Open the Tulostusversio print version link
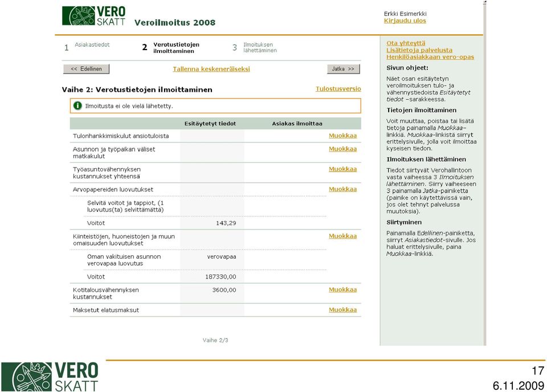The height and width of the screenshot is (392, 547). (338, 89)
